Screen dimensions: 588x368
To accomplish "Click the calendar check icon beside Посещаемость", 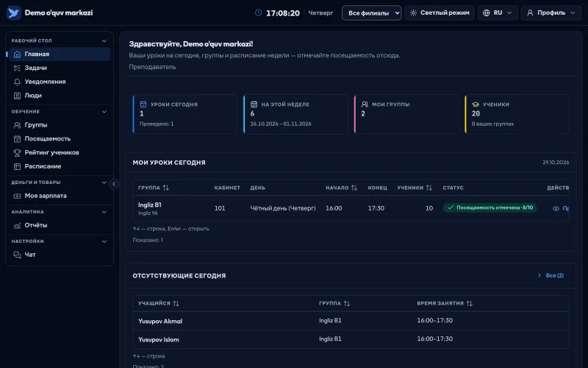I will 17,139.
